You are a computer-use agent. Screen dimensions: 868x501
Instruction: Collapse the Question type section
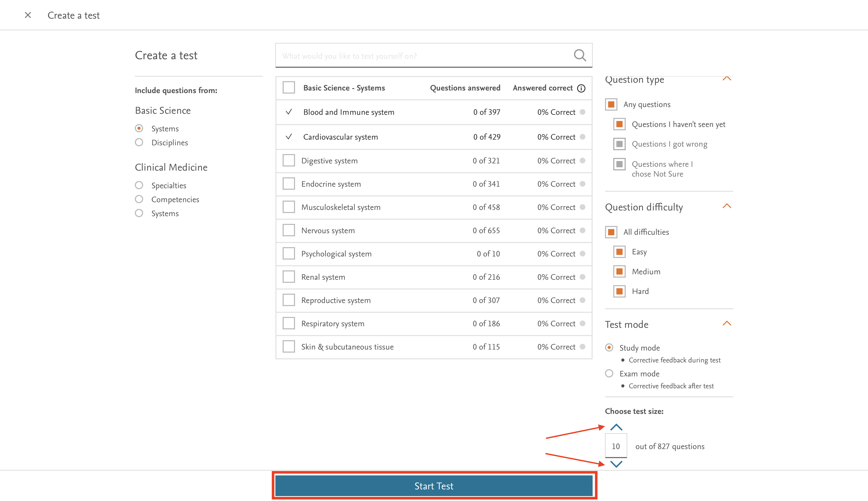coord(726,79)
